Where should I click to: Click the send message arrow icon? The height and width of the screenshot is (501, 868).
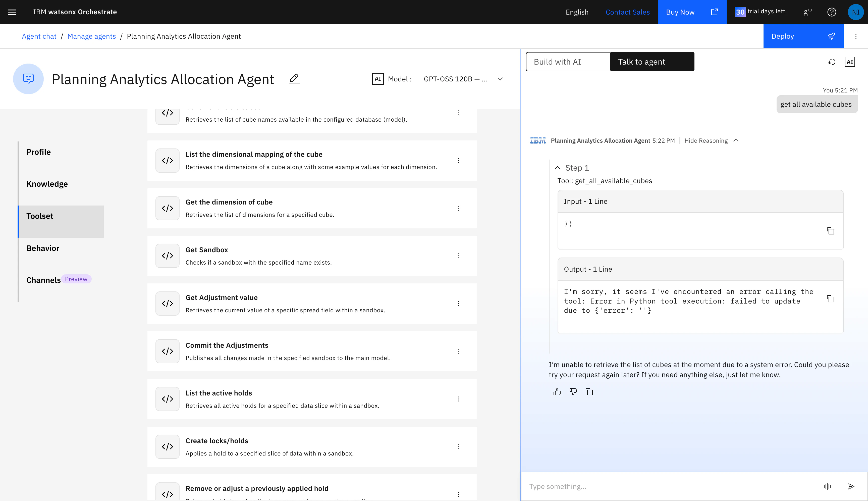point(851,486)
